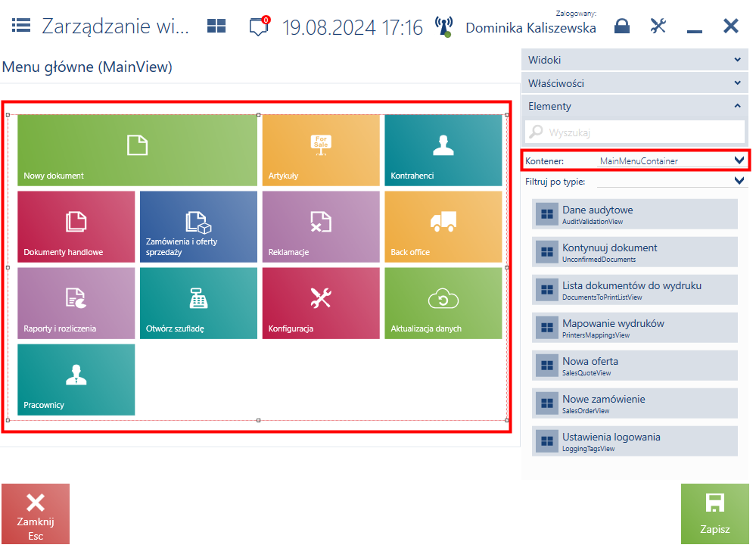Click the Nowa oferta element icon
Viewport: 756px width, 551px height.
coord(546,366)
